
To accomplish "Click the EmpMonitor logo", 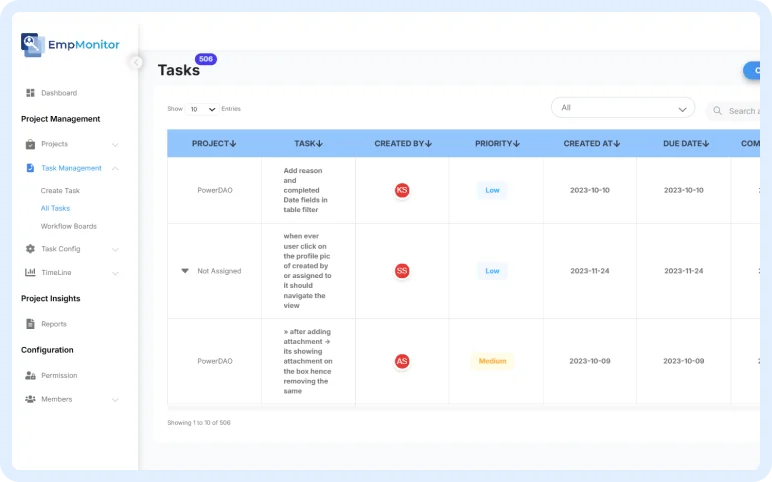I will [x=70, y=44].
